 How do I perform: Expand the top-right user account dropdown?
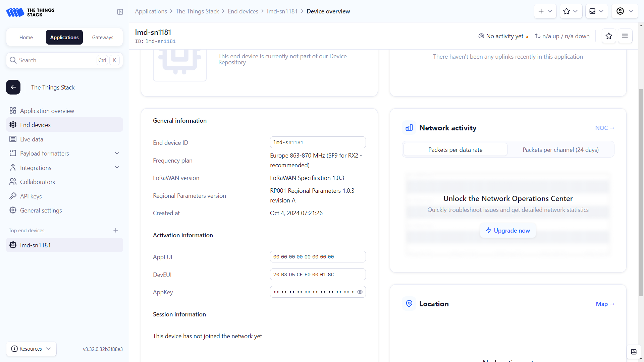(625, 11)
